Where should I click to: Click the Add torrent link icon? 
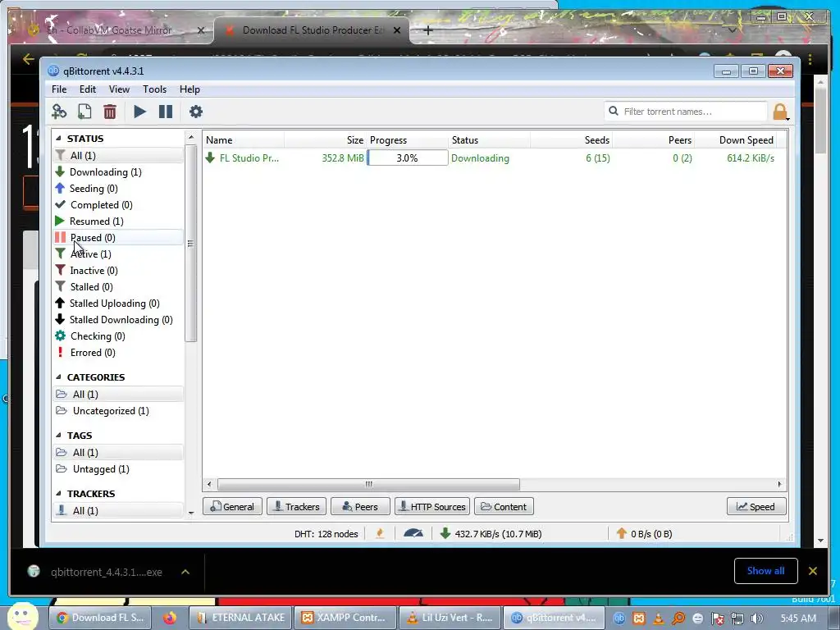coord(59,112)
